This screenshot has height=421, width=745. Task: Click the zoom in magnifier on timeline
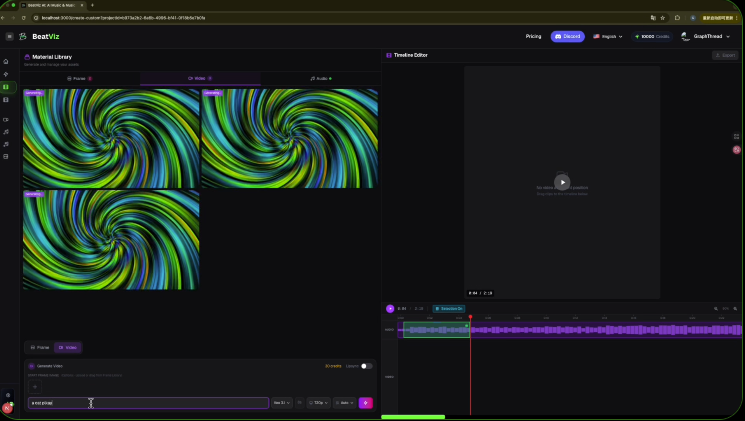pyautogui.click(x=735, y=308)
